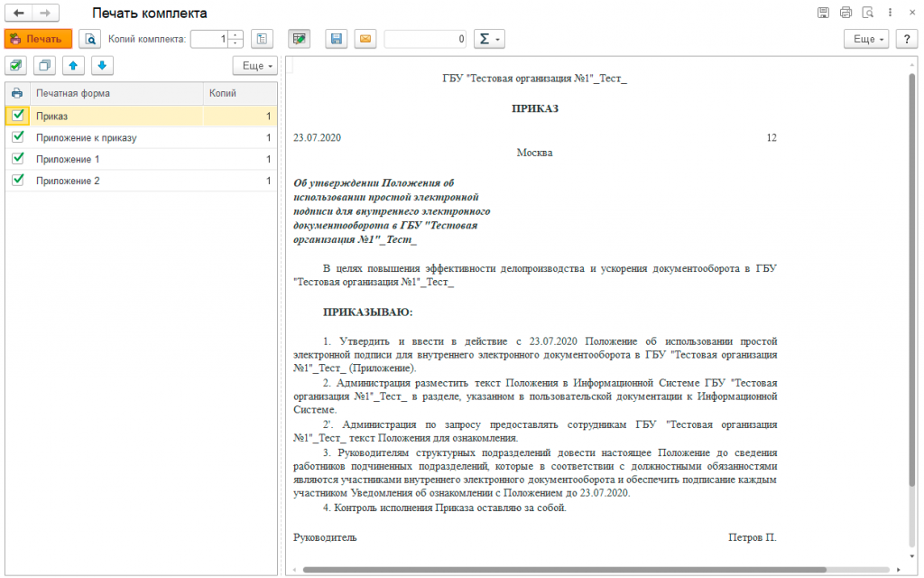
Task: Open help with the question mark button
Action: [906, 39]
